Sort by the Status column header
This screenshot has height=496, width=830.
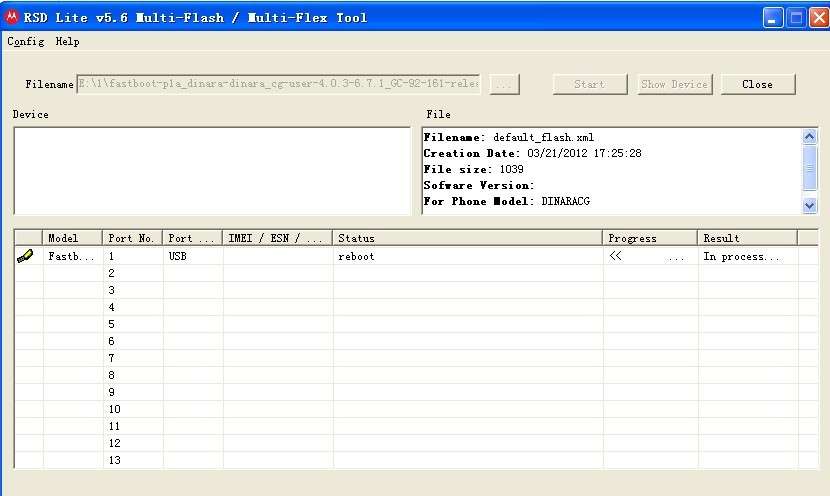[467, 238]
